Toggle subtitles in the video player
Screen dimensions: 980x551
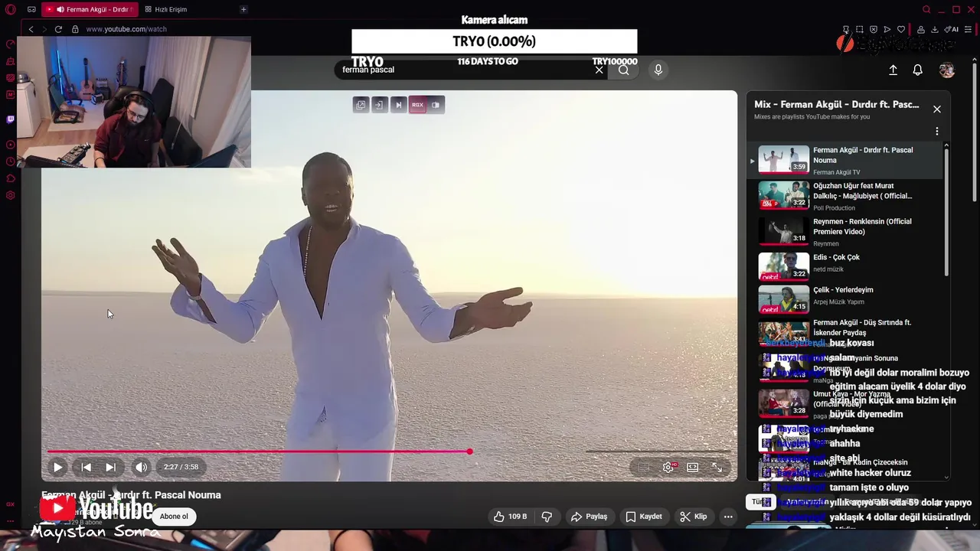(x=644, y=467)
